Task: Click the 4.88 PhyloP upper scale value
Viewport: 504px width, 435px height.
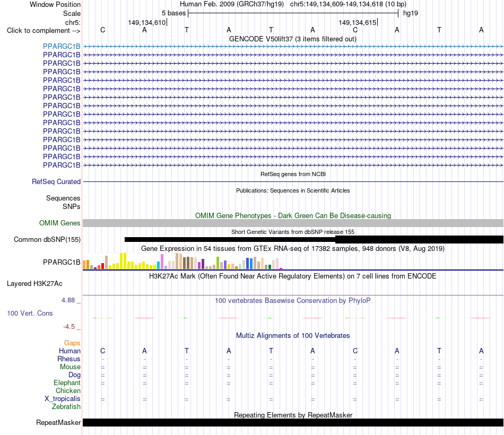Action: click(68, 300)
